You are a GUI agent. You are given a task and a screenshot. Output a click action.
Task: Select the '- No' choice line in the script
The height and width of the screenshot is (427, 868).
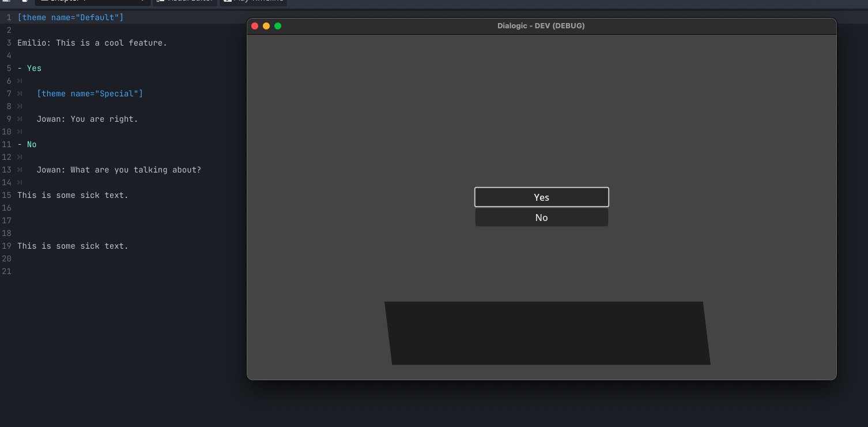click(27, 144)
